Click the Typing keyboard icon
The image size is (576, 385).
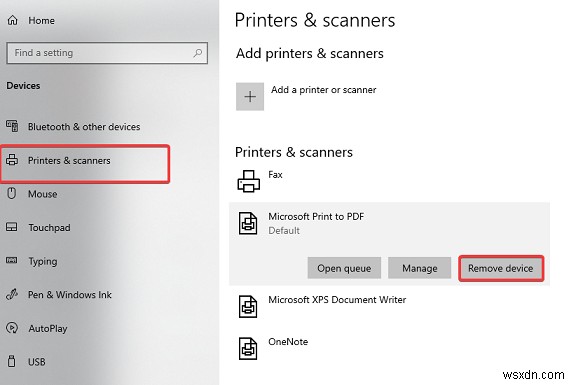(12, 260)
